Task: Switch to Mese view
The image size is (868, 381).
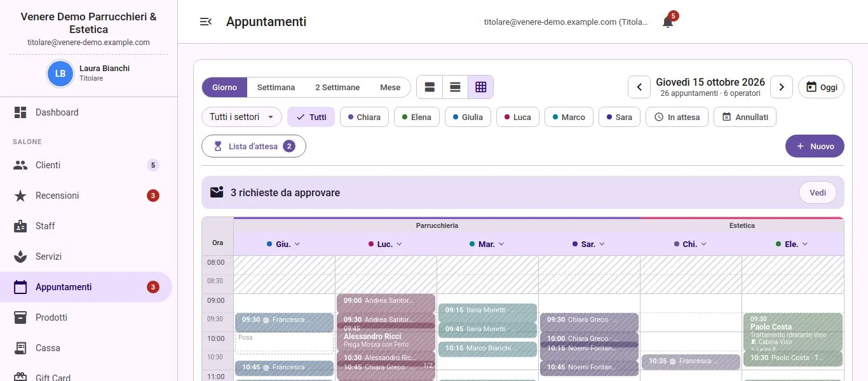Action: [x=390, y=88]
